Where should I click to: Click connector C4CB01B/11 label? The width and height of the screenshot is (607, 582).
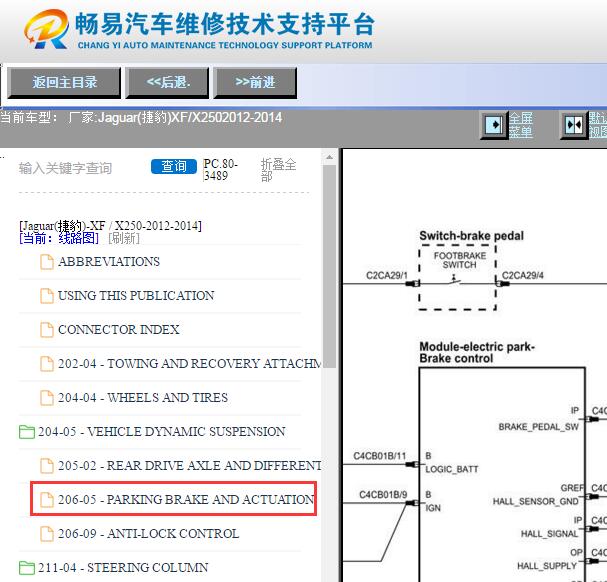(x=379, y=456)
